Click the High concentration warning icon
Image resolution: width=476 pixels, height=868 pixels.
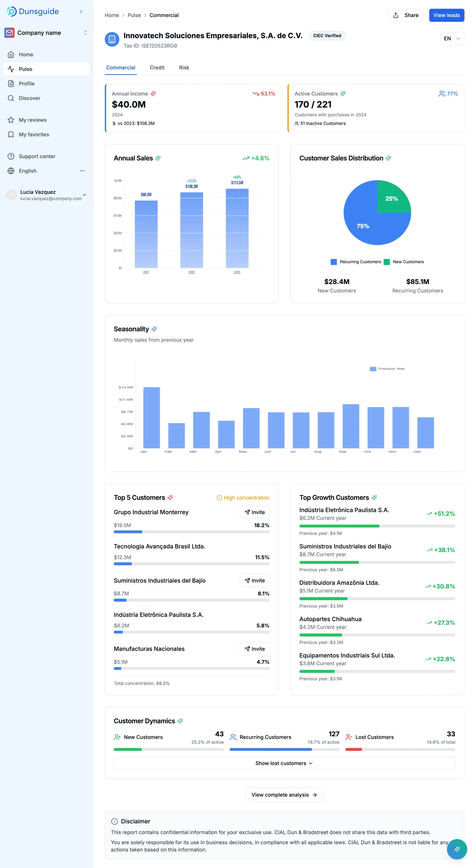219,498
